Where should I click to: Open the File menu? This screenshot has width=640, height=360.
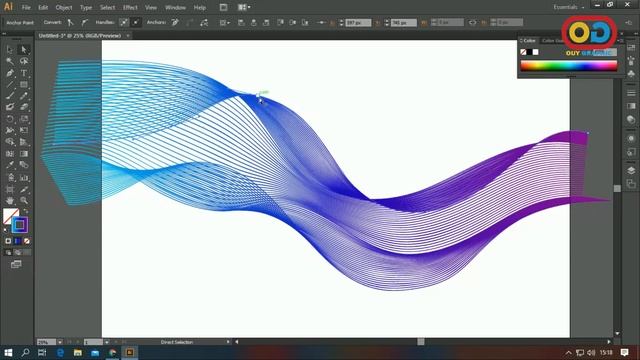pyautogui.click(x=26, y=7)
